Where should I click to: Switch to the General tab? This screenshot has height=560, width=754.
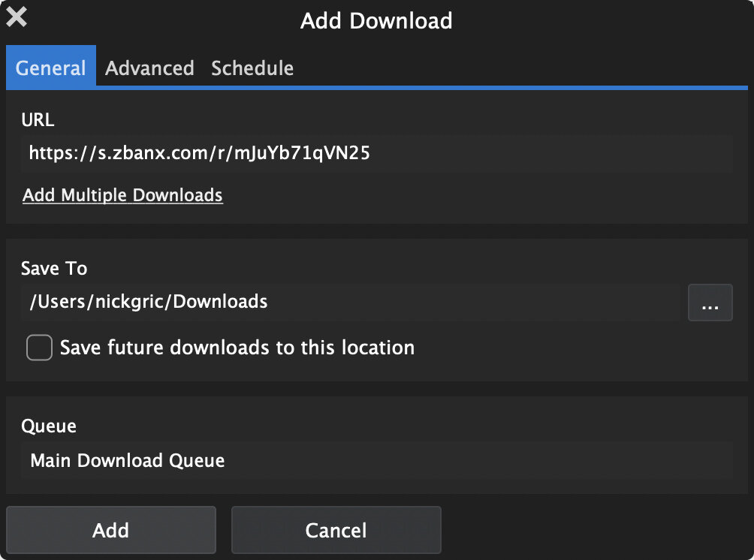click(x=51, y=68)
